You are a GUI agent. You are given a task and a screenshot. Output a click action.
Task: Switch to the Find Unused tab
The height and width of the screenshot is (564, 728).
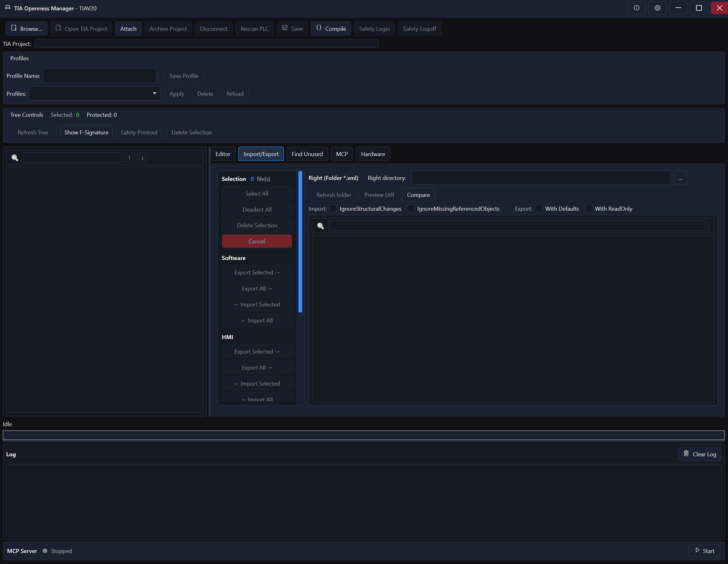[307, 154]
